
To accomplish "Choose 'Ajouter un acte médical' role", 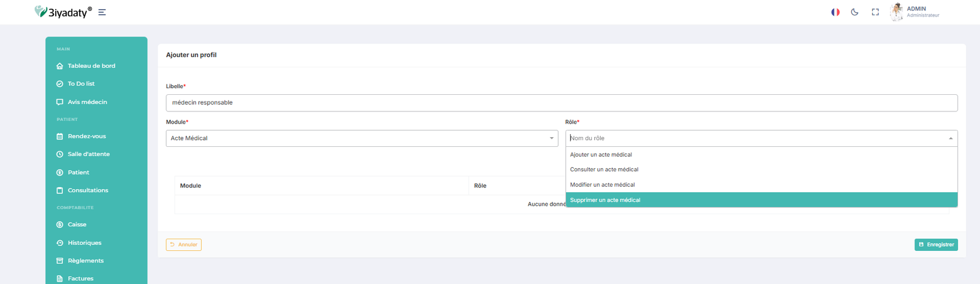I will coord(601,155).
